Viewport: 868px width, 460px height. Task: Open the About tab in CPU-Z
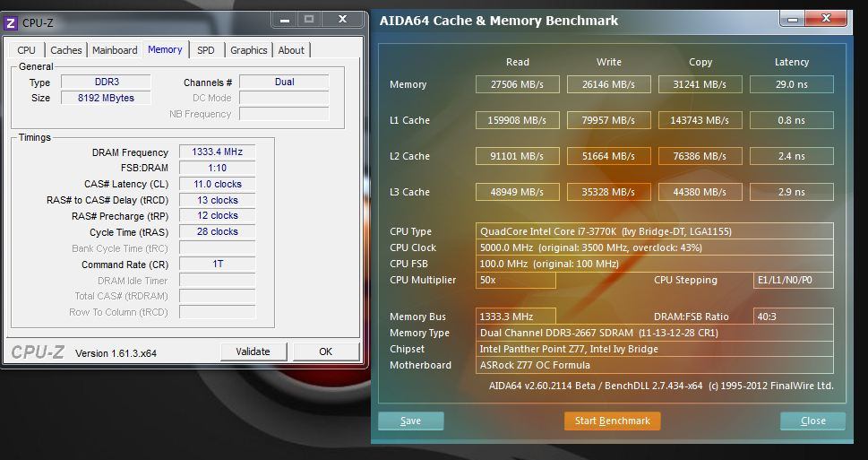tap(291, 50)
